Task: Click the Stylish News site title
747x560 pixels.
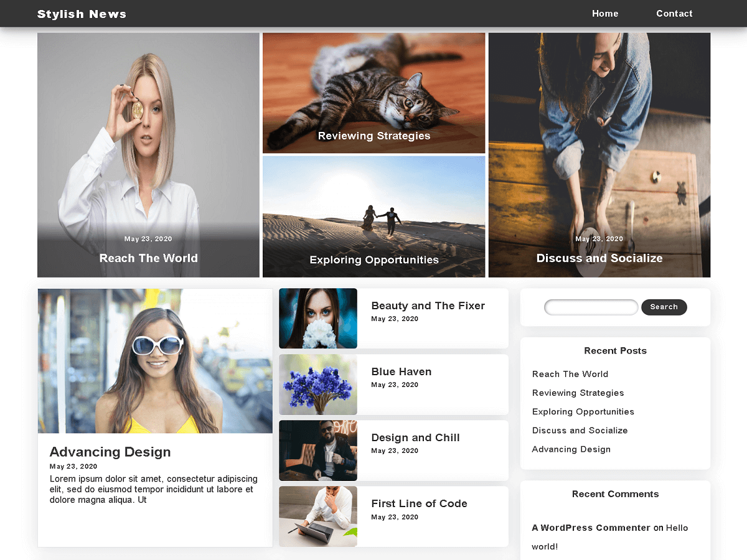Action: [x=82, y=13]
